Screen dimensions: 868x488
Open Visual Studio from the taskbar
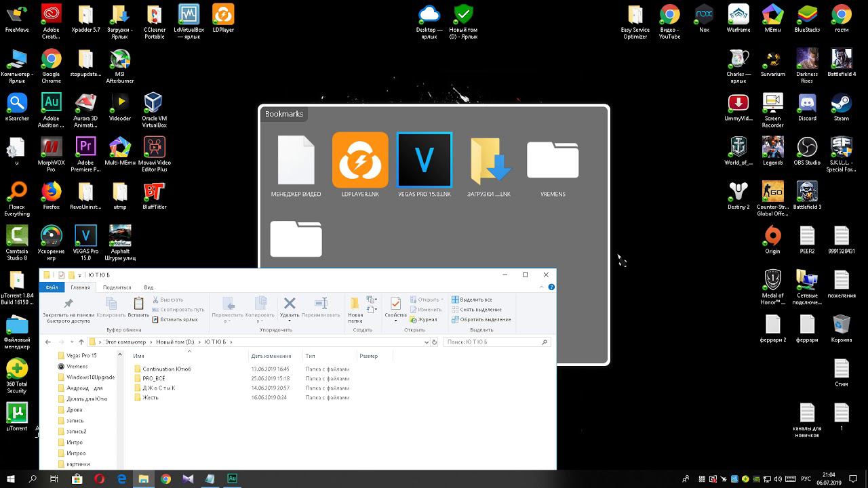tap(188, 479)
